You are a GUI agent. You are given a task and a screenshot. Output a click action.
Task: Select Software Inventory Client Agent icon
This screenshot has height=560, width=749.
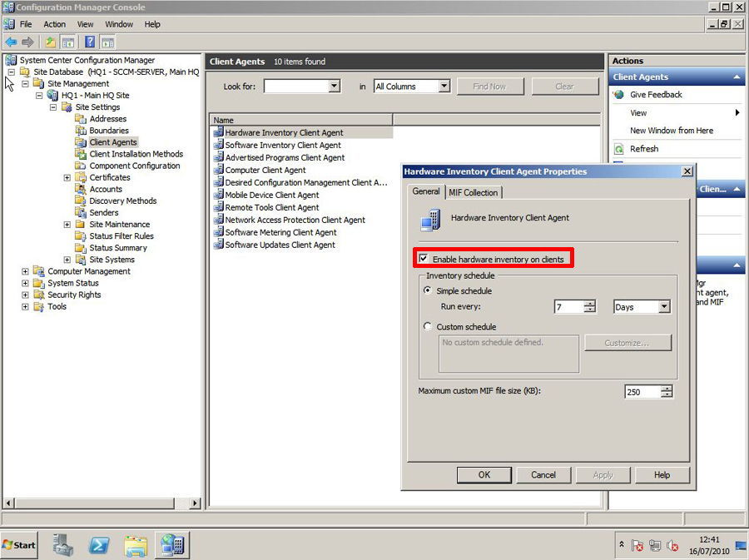(218, 145)
